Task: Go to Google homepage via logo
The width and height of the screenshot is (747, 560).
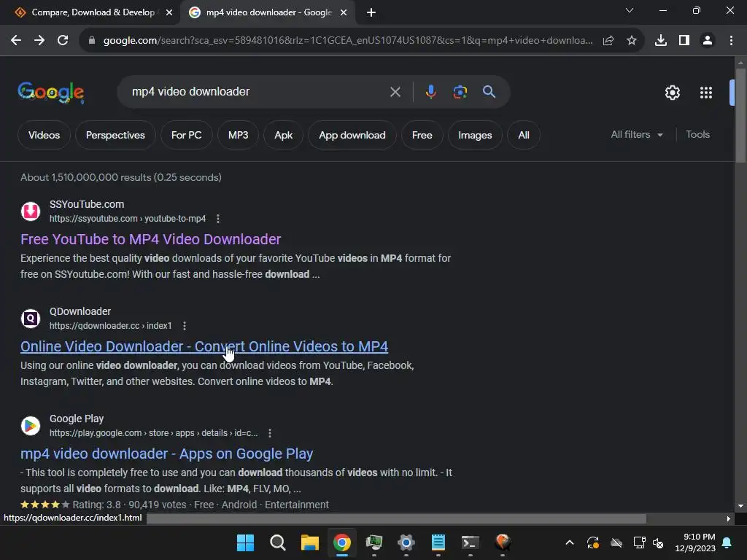Action: tap(51, 93)
